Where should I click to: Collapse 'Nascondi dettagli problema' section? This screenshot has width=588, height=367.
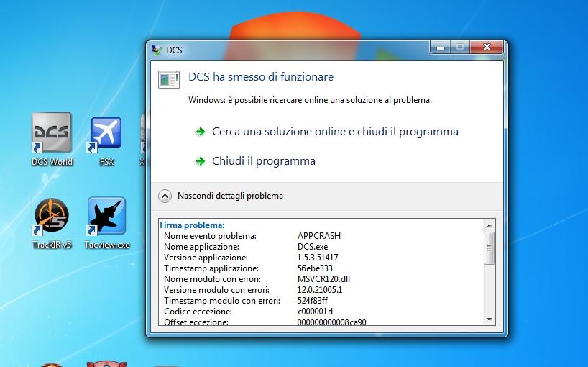click(x=165, y=196)
